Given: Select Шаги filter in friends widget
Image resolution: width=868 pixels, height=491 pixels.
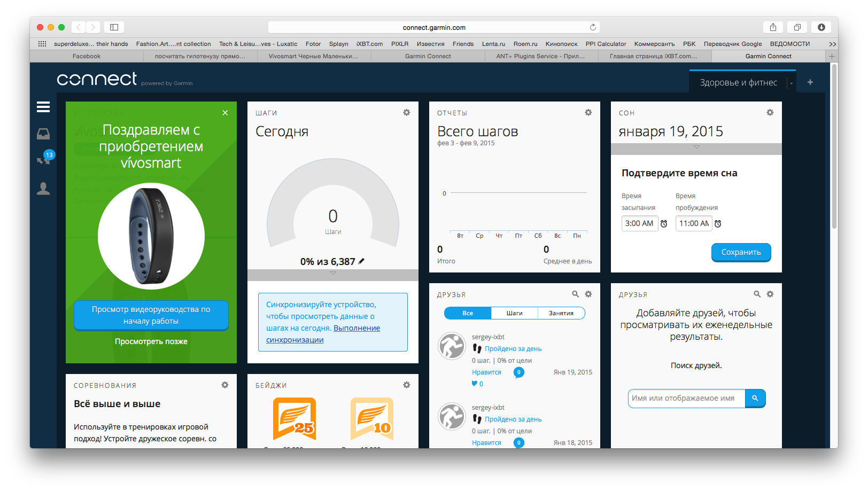Looking at the screenshot, I should pos(514,313).
